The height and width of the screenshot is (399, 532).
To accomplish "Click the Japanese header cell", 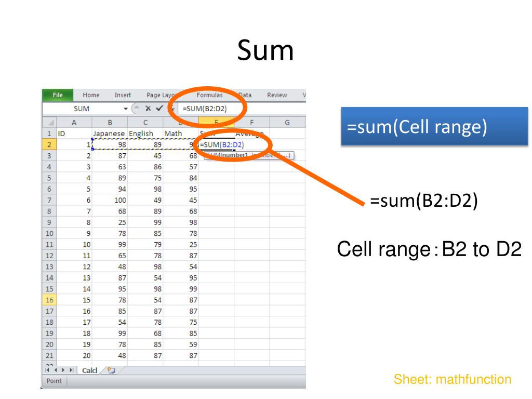I will (110, 134).
